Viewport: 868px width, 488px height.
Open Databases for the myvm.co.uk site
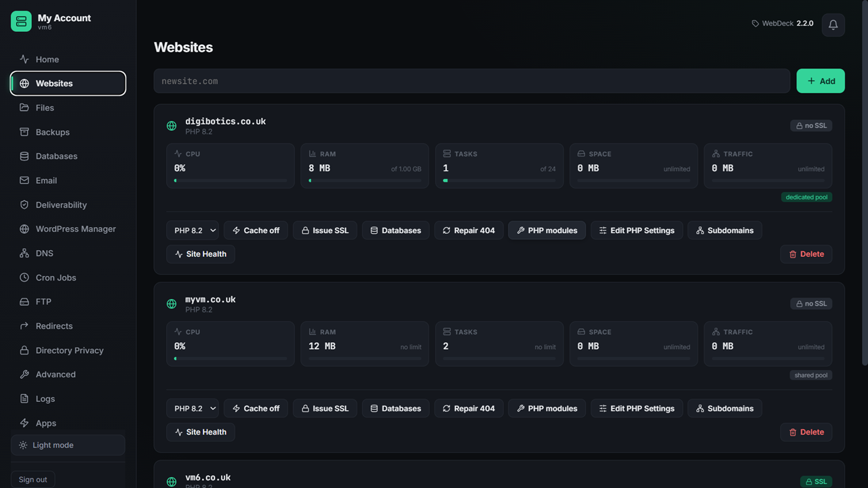coord(395,409)
